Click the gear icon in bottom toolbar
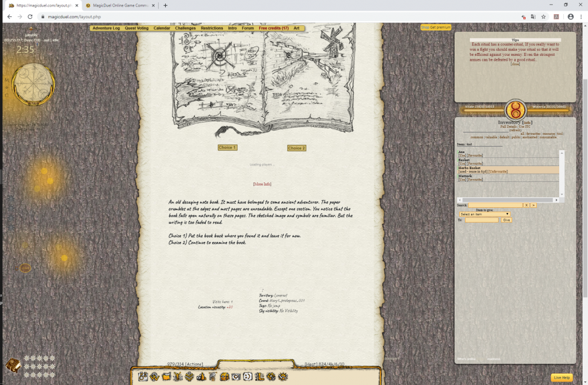 click(271, 377)
